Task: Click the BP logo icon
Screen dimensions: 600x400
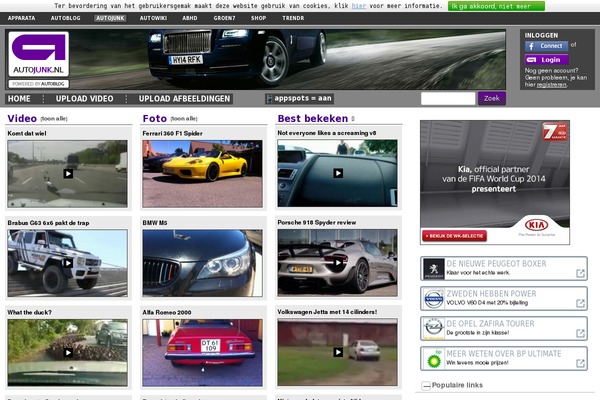Action: pos(434,359)
